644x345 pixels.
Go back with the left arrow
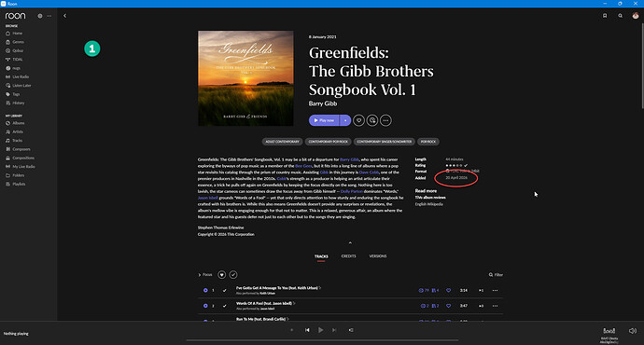click(64, 16)
